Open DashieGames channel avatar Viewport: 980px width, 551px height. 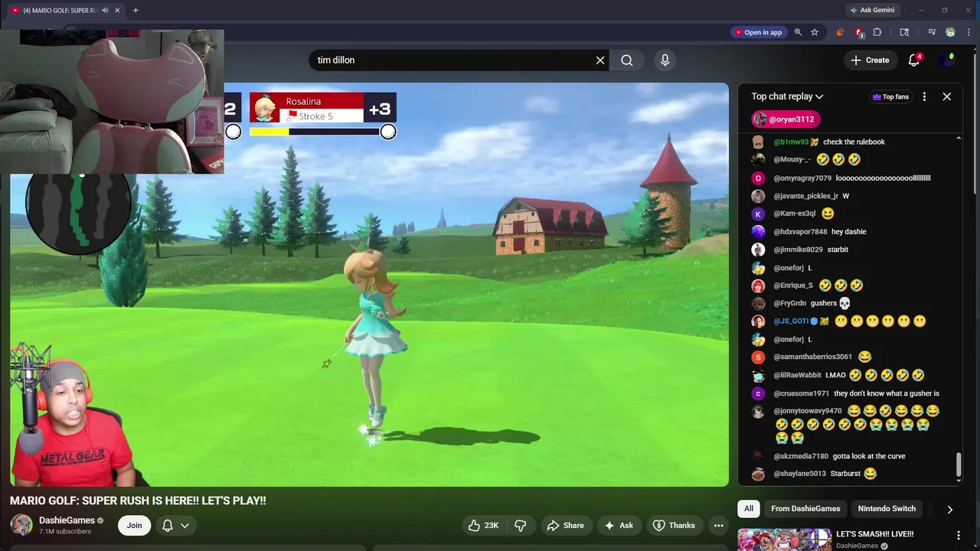pyautogui.click(x=21, y=525)
